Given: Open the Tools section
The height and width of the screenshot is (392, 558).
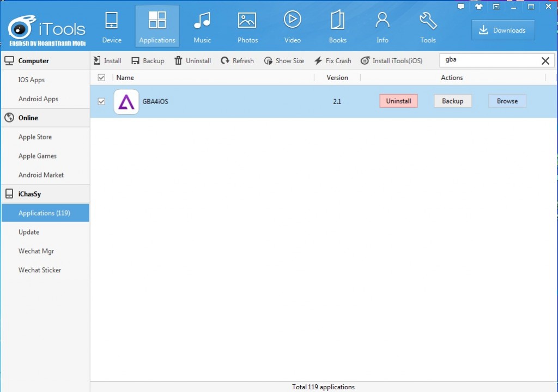Looking at the screenshot, I should (428, 27).
